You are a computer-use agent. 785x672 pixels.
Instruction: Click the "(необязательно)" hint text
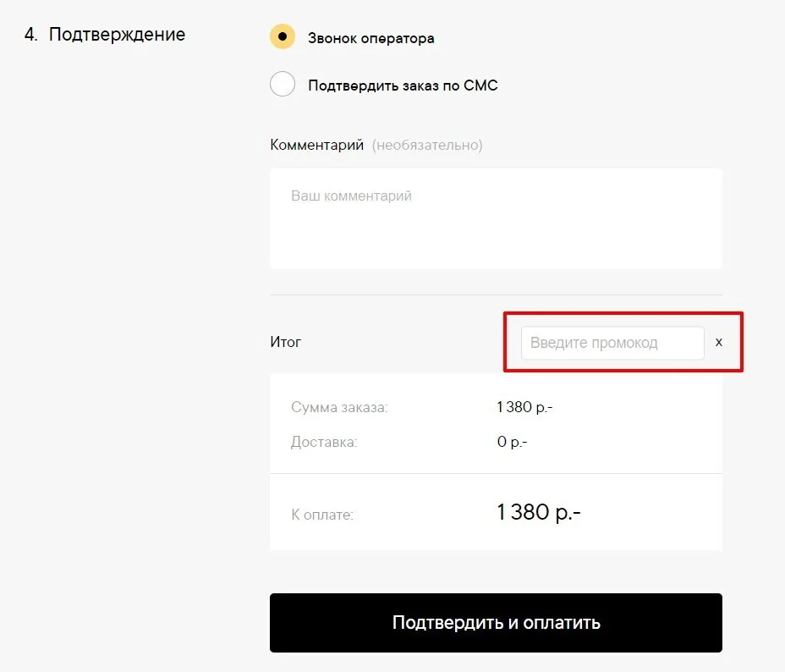pyautogui.click(x=427, y=145)
